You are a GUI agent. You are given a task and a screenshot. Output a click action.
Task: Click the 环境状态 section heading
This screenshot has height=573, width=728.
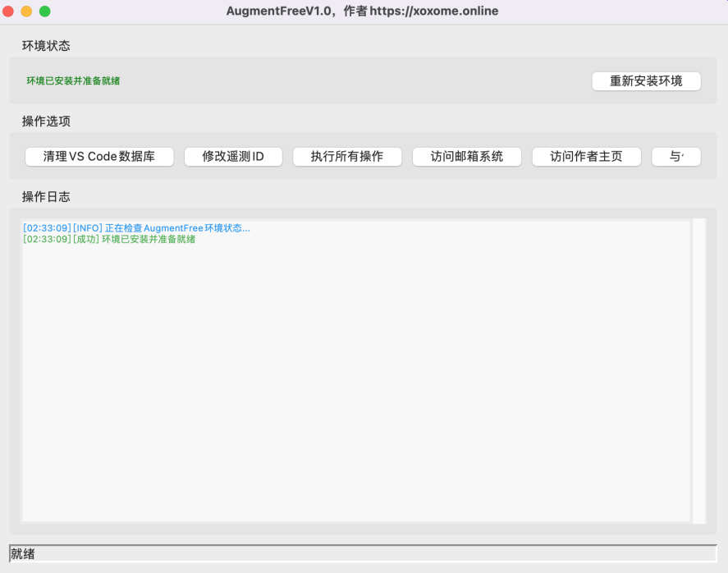(46, 45)
